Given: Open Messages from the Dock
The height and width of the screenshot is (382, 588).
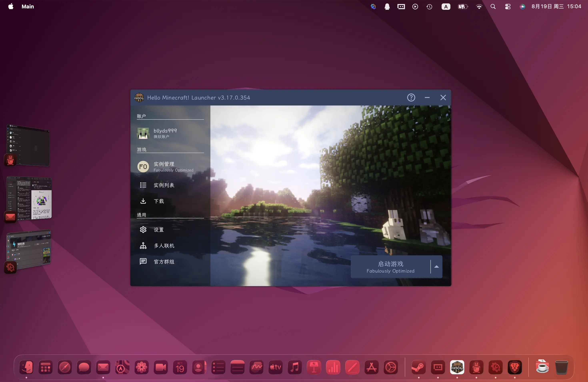Looking at the screenshot, I should (x=84, y=367).
